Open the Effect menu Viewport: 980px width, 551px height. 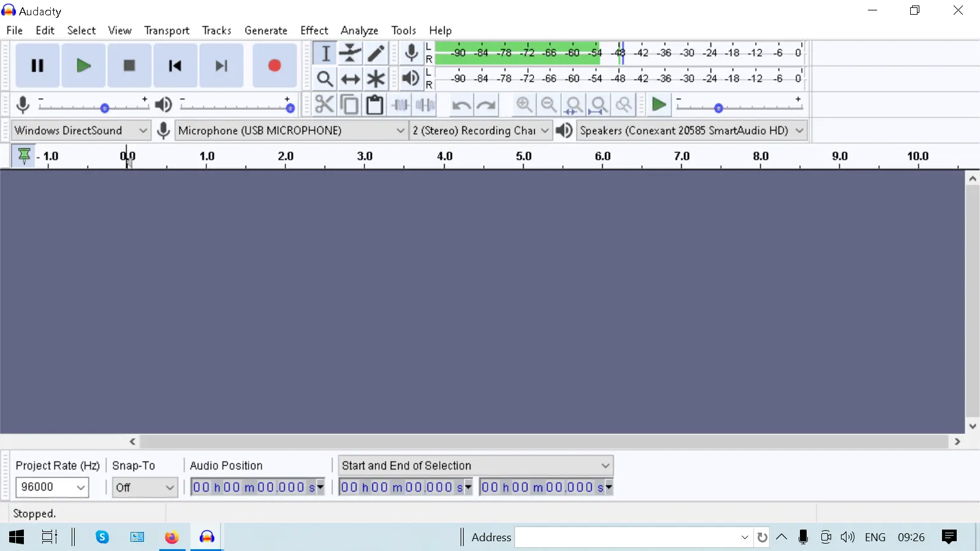[x=314, y=31]
